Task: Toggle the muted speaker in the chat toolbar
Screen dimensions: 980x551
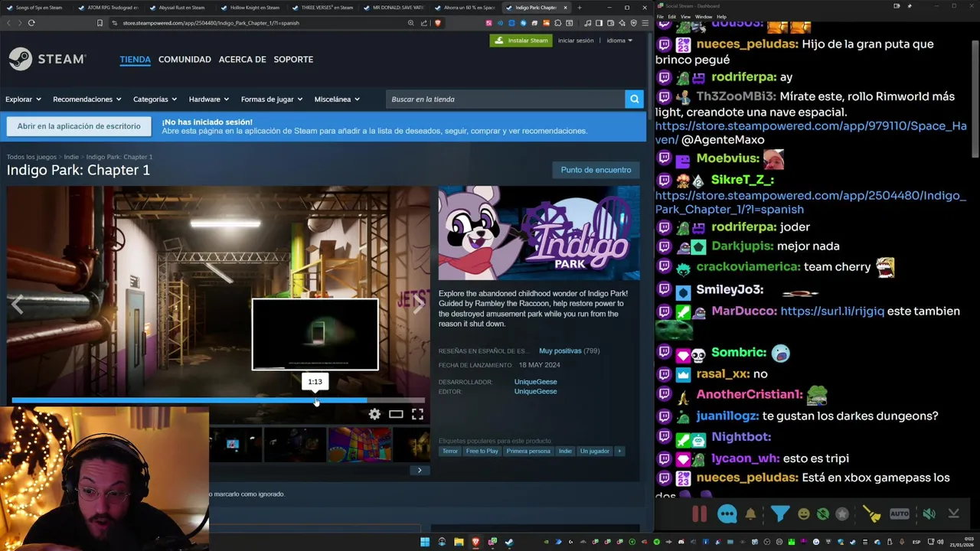Action: pos(929,514)
